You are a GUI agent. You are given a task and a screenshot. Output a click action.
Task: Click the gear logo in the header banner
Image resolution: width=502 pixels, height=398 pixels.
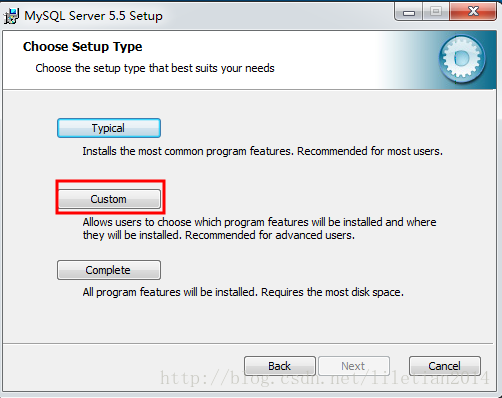[x=462, y=59]
